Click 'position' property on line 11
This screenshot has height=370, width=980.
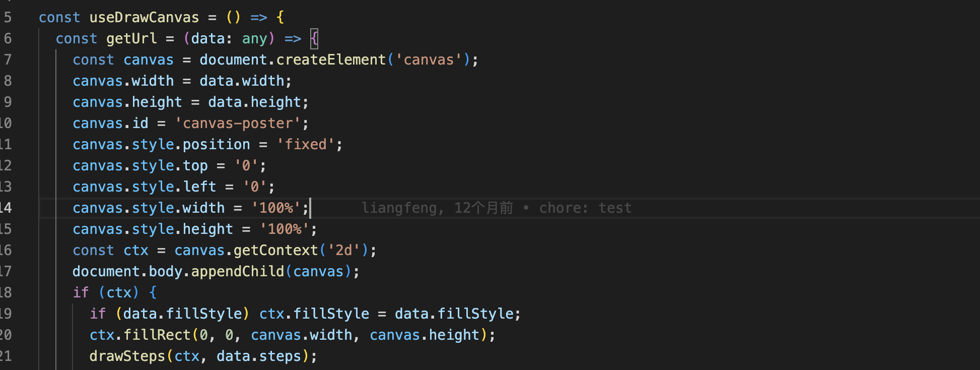(x=216, y=145)
